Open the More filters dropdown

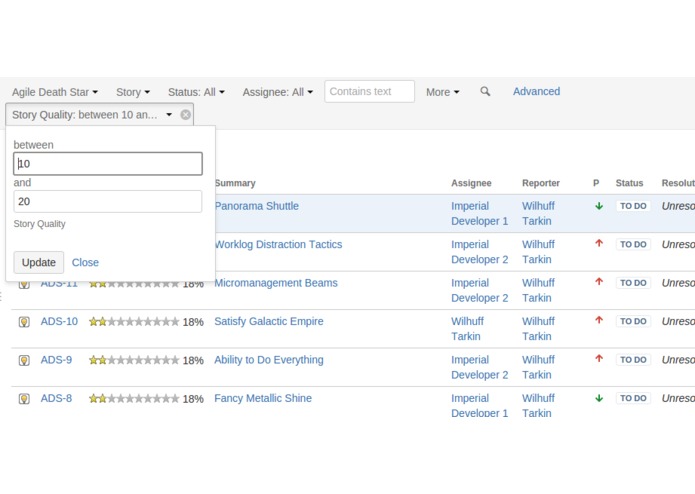tap(442, 92)
